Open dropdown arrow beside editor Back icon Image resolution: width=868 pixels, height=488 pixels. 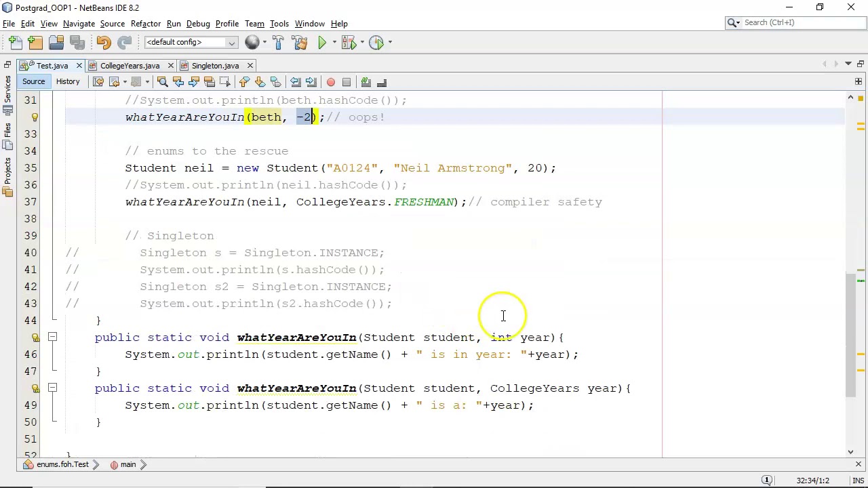pos(123,82)
